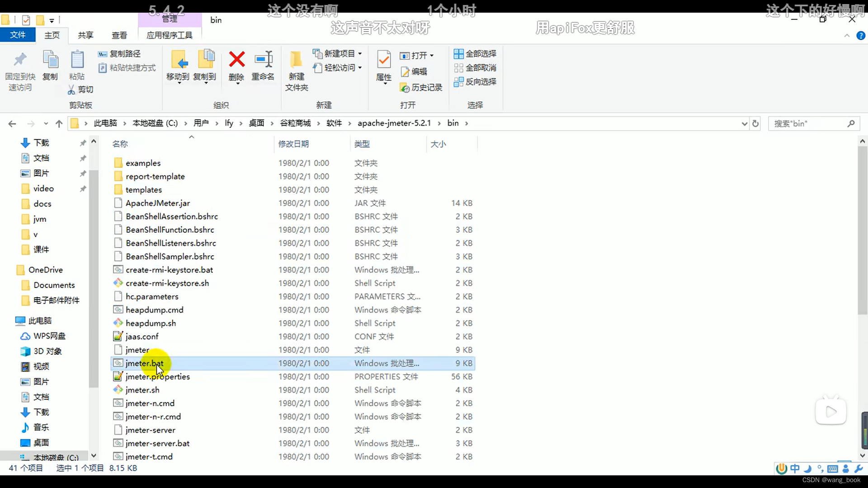Collapse the ribbon with the chevron
The width and height of the screenshot is (868, 488).
click(847, 36)
